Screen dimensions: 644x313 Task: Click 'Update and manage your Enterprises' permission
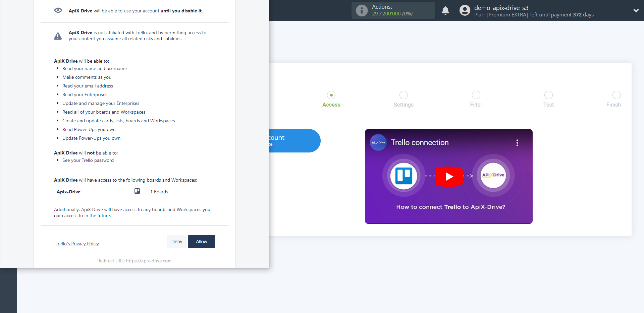[101, 103]
